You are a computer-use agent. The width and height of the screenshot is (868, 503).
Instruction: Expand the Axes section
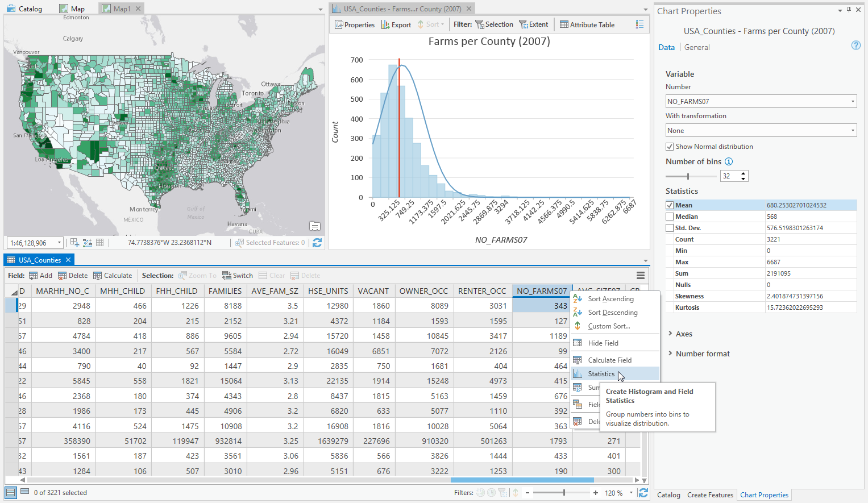[x=683, y=334]
